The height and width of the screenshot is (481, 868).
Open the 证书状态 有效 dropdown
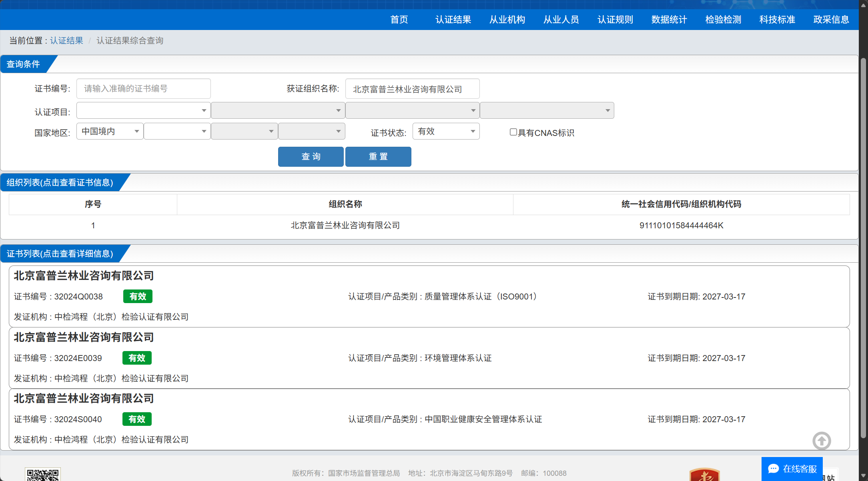tap(446, 132)
